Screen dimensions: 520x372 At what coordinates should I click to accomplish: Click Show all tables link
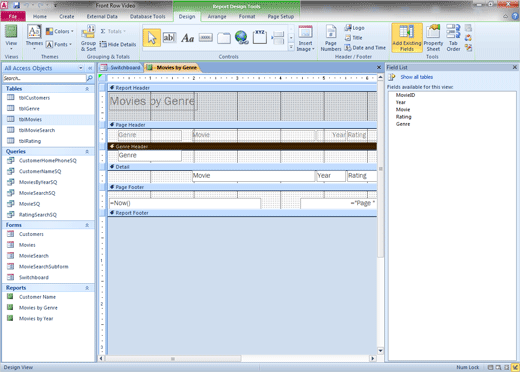click(x=416, y=77)
